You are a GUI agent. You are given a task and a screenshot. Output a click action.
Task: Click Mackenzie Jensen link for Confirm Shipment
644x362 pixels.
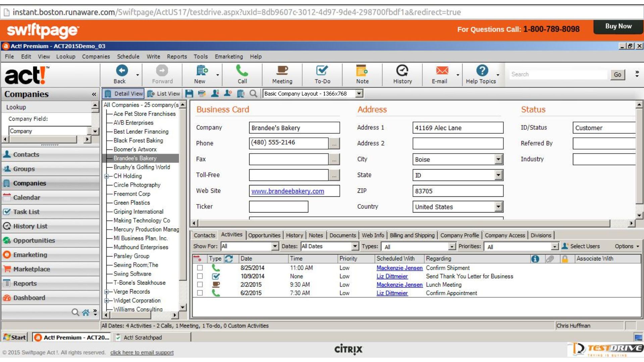click(399, 268)
